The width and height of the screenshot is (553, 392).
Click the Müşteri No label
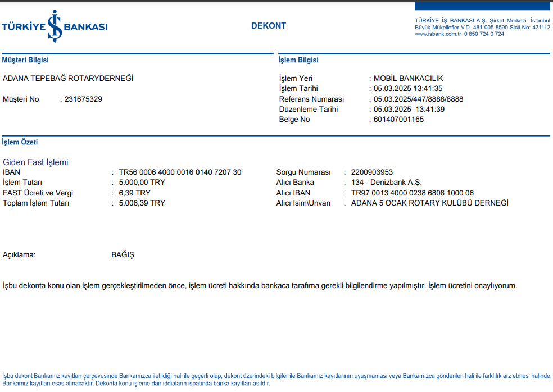[21, 99]
